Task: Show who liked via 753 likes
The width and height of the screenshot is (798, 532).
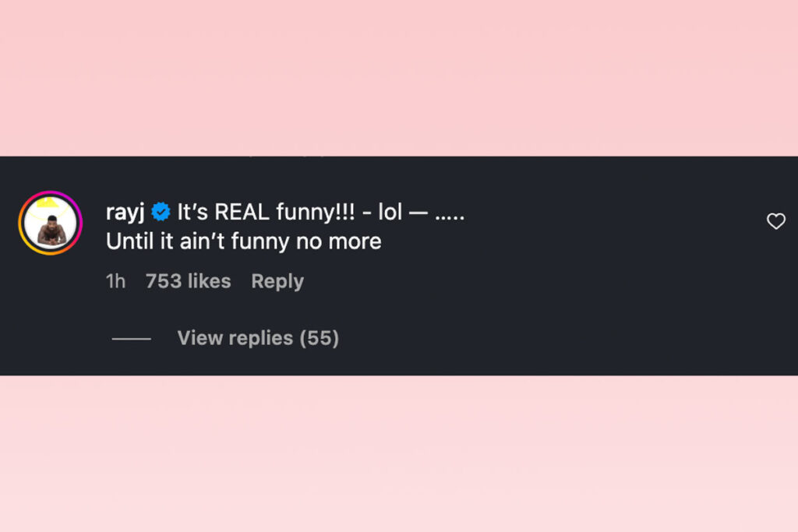Action: (x=189, y=281)
